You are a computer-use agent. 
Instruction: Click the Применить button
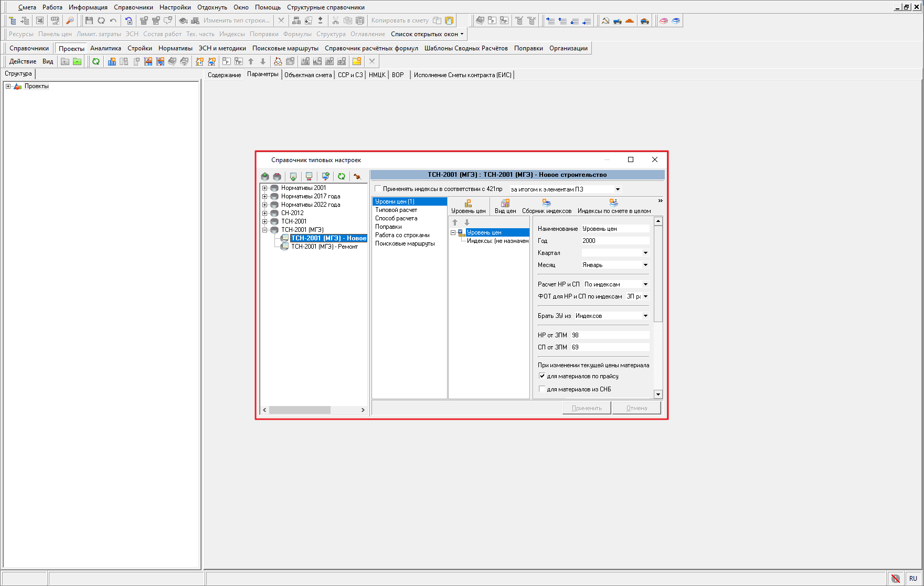(587, 408)
